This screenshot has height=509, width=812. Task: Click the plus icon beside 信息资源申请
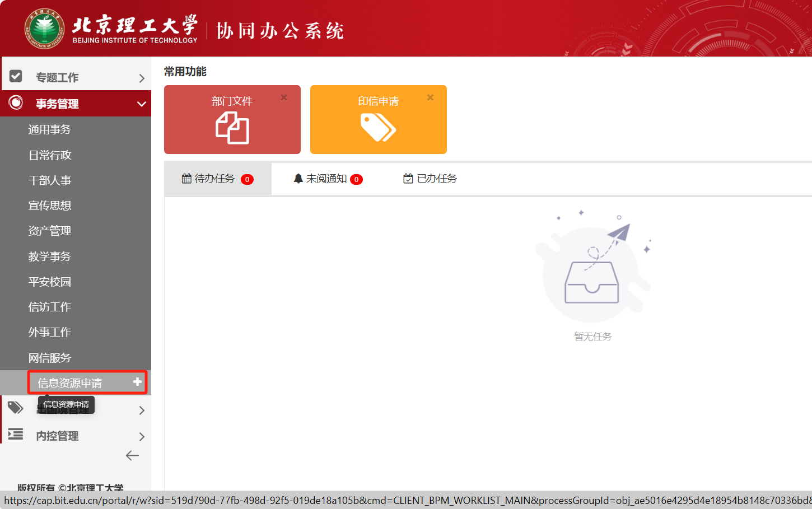[137, 382]
